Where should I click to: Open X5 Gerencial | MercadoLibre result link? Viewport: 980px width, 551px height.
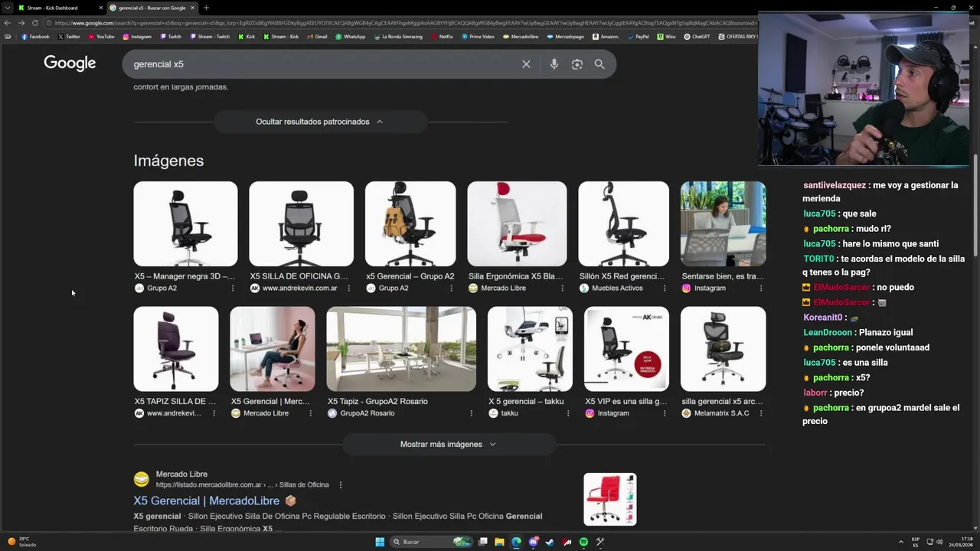[x=207, y=500]
